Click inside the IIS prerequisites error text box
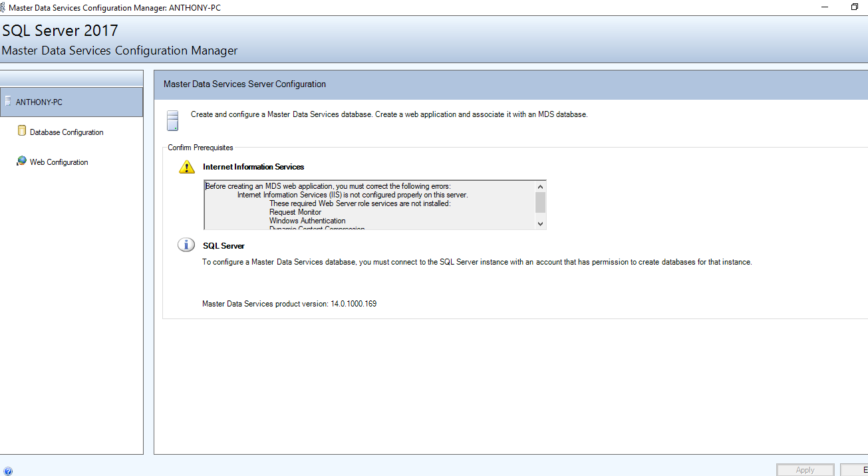868x476 pixels. [x=369, y=205]
